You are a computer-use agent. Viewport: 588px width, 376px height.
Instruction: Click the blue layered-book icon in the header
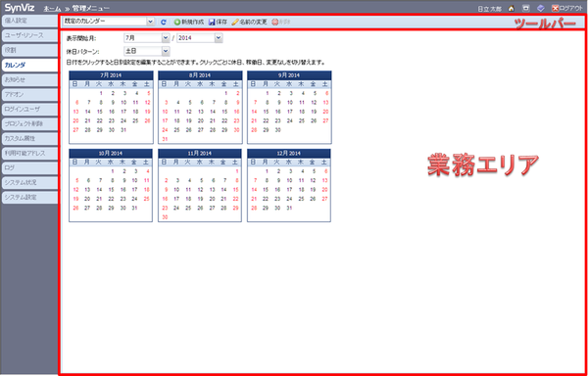click(540, 8)
